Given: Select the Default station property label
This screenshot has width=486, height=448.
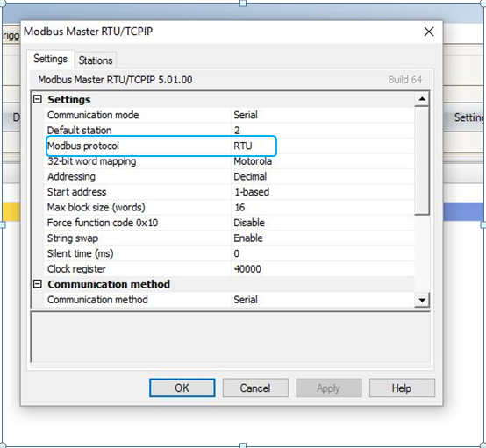Looking at the screenshot, I should point(79,131).
